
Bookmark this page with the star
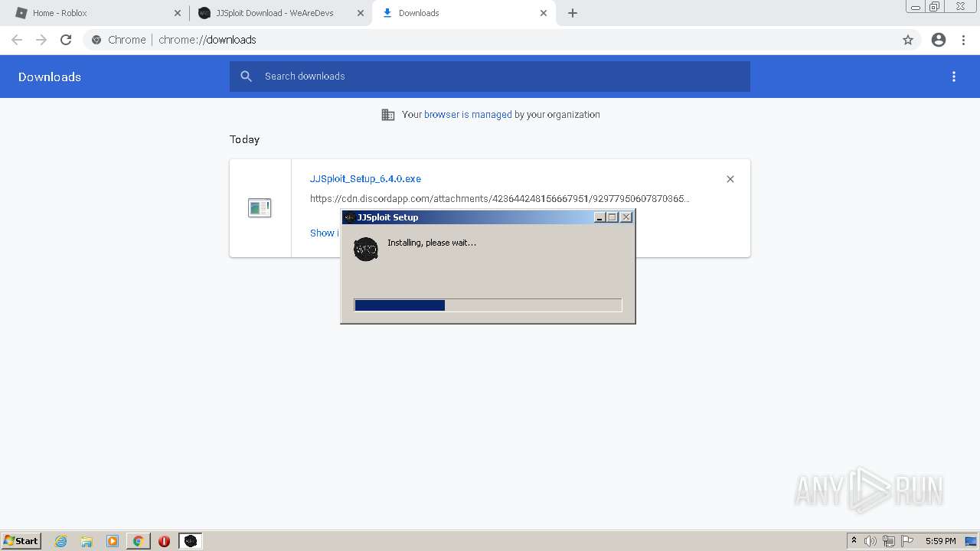(908, 40)
